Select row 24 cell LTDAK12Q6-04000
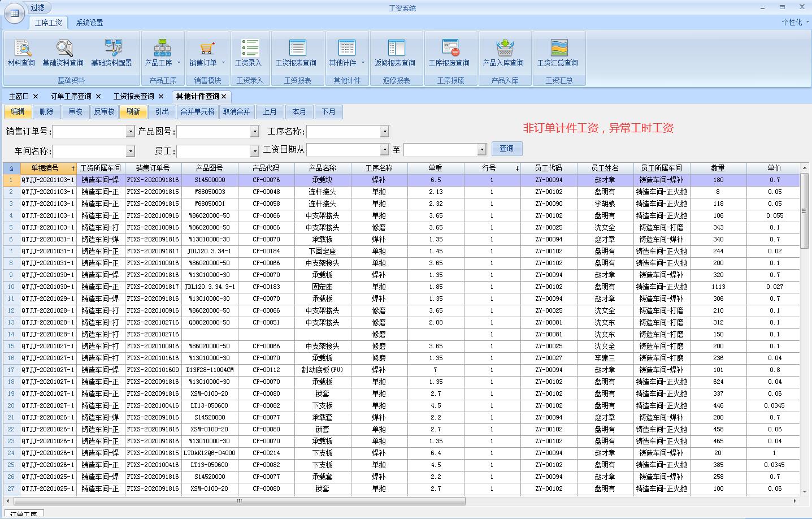Image resolution: width=812 pixels, height=519 pixels. click(x=210, y=453)
